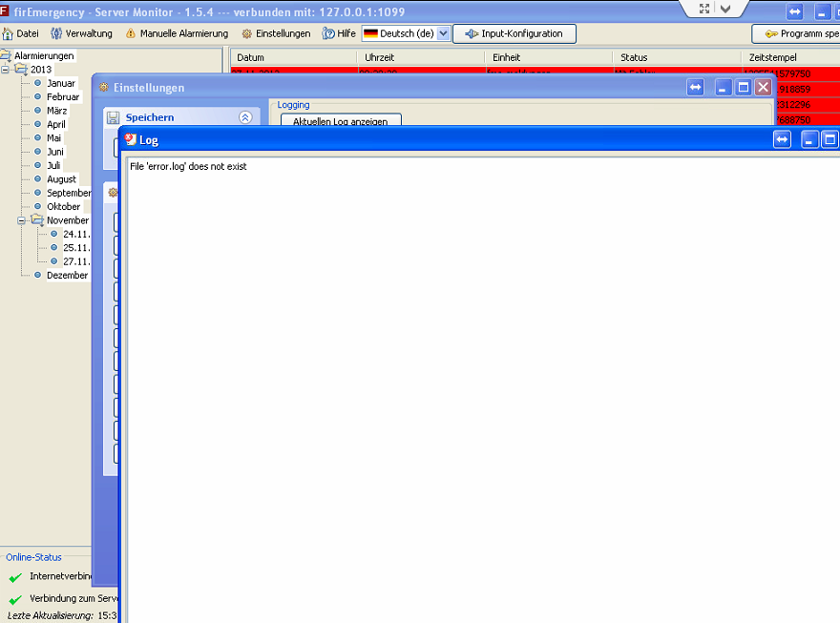840x623 pixels.
Task: Collapse the November tree folder
Action: [23, 220]
